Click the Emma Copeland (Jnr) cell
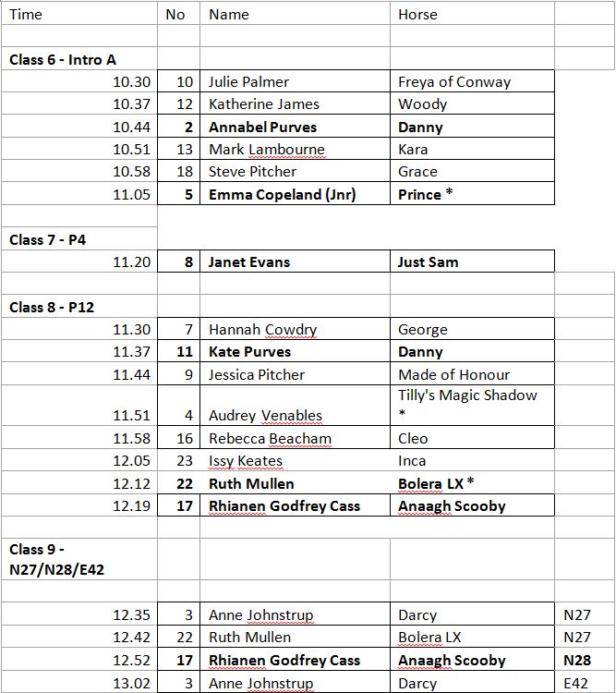The image size is (616, 693). click(282, 194)
